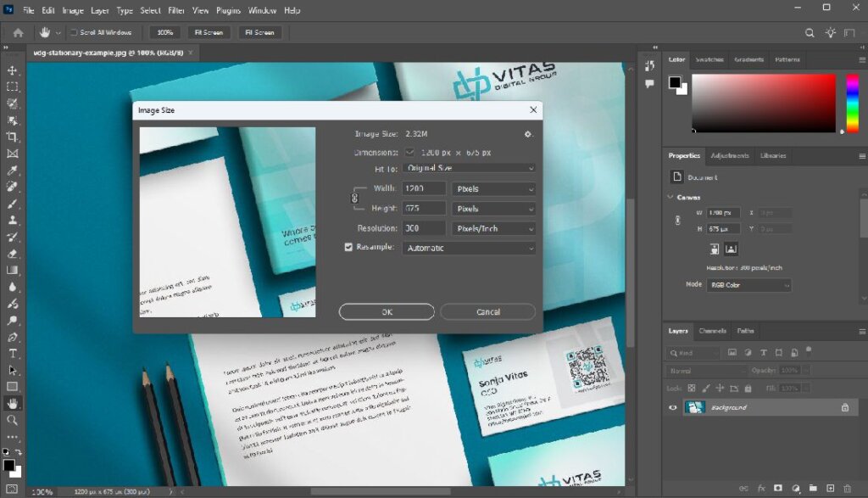Click the hue spectrum slider

click(x=853, y=103)
